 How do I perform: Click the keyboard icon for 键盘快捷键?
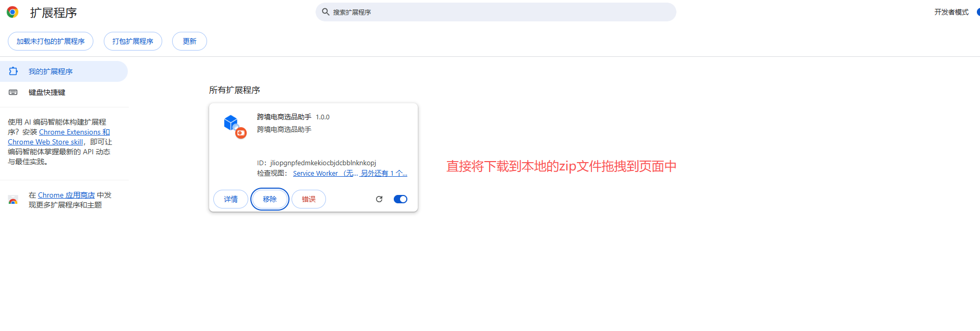(13, 92)
